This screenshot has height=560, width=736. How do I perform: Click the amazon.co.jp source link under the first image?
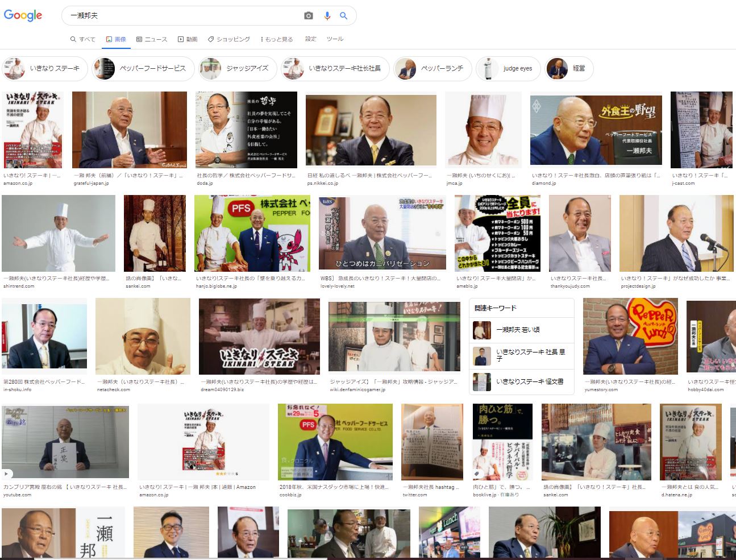(18, 184)
